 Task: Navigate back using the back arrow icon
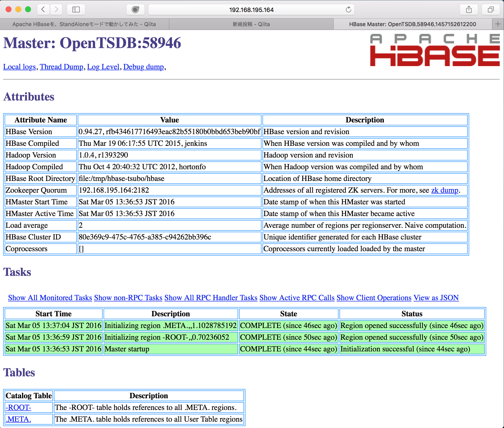[x=43, y=10]
